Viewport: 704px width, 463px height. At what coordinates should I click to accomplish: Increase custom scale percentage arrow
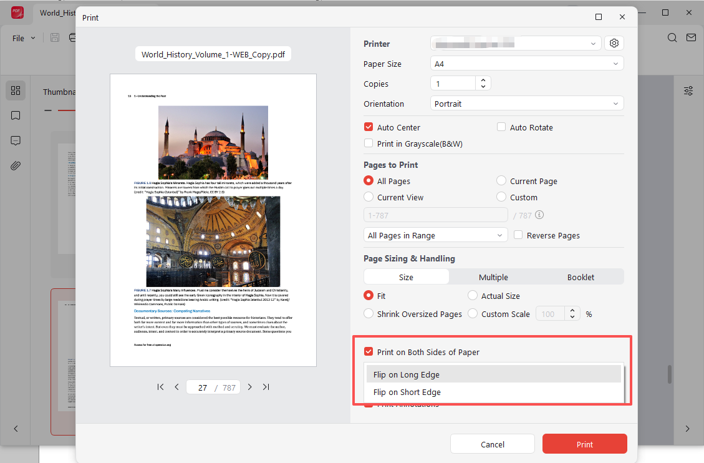click(x=572, y=310)
